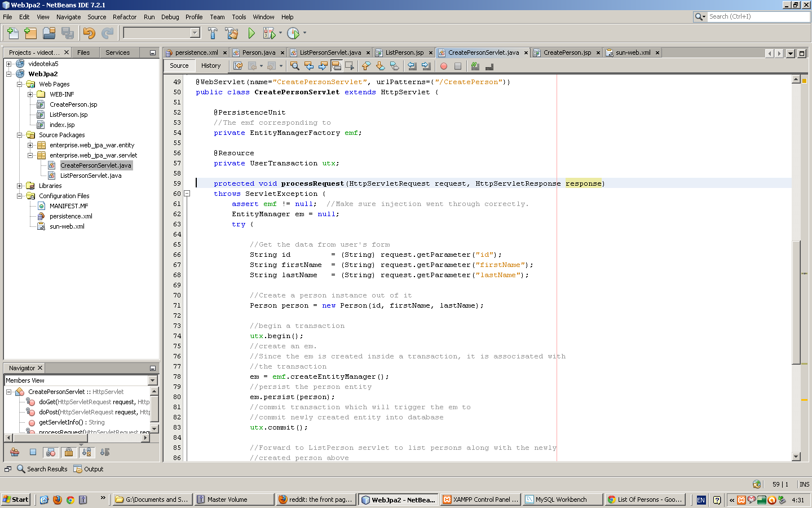This screenshot has width=812, height=508.
Task: Expand the videoteka5 project node
Action: click(x=9, y=64)
